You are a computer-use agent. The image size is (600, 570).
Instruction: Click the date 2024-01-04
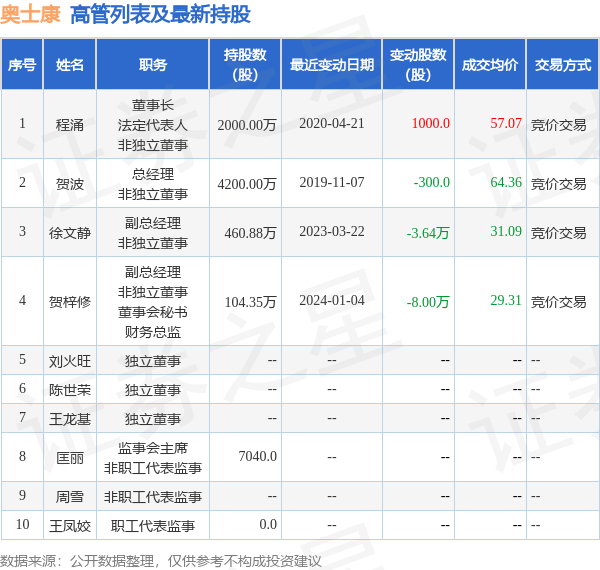point(332,300)
